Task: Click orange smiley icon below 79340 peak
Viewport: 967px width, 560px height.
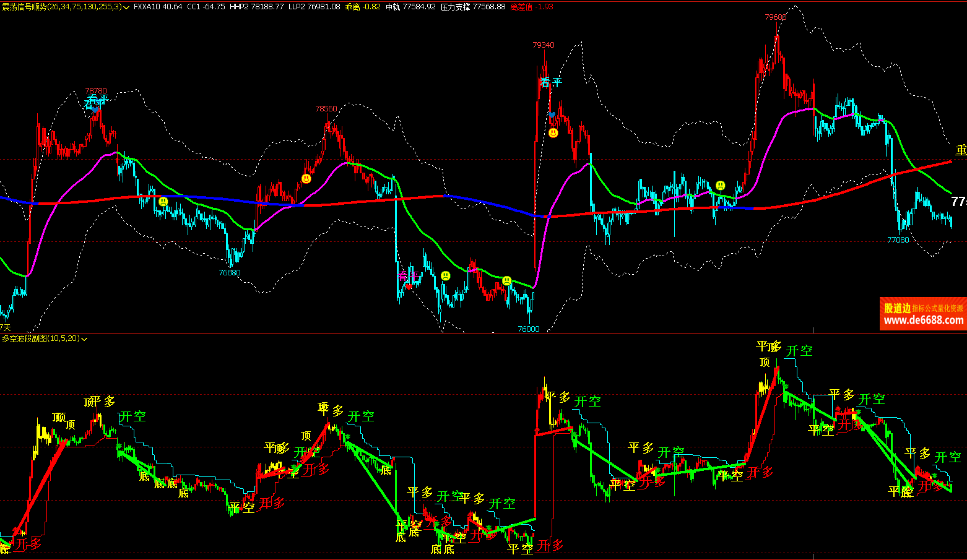Action: tap(553, 133)
